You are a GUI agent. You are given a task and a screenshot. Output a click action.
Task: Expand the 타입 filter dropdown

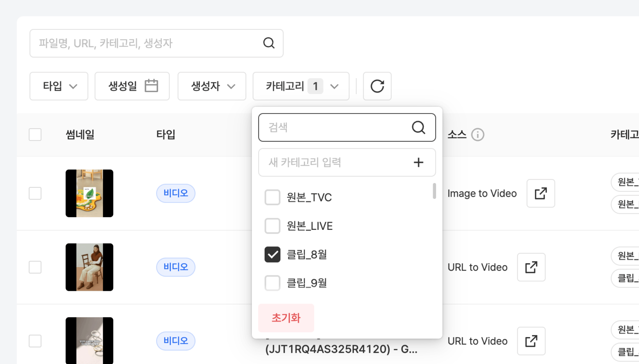tap(59, 86)
